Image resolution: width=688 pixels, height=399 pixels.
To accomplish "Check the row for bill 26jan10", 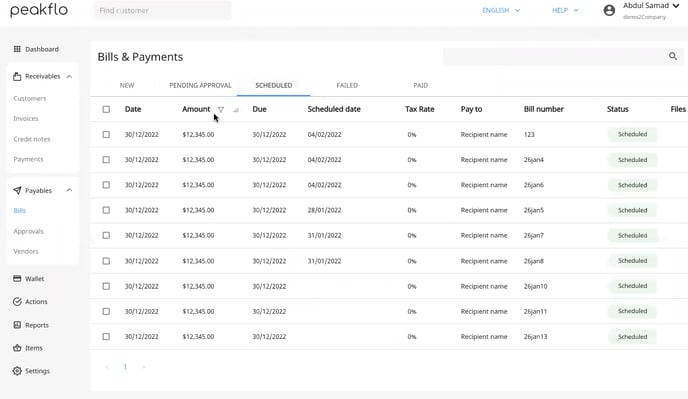I will 106,286.
